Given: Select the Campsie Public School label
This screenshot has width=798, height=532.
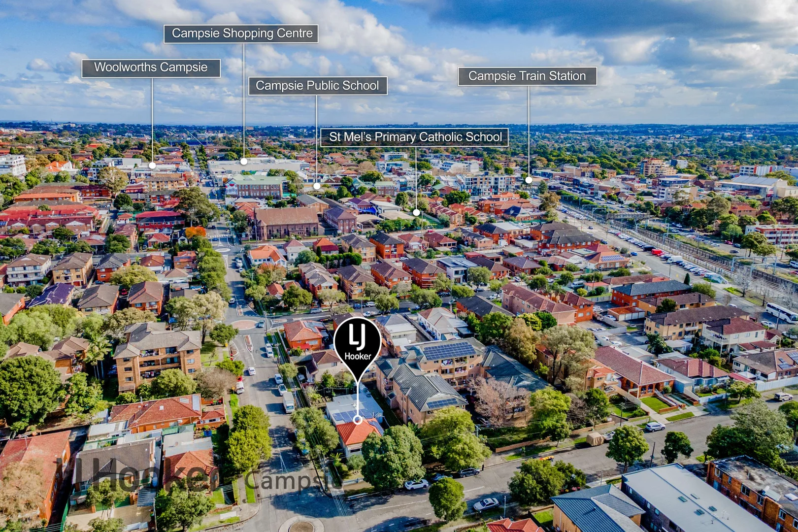Looking at the screenshot, I should [x=317, y=86].
